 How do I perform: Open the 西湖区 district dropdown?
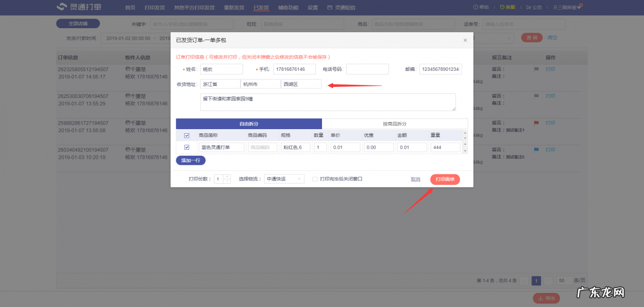click(x=301, y=84)
